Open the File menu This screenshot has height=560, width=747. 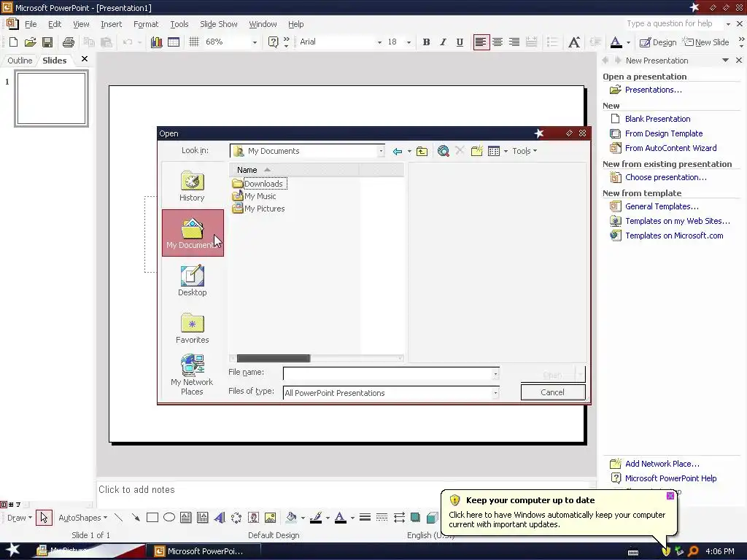pos(31,24)
